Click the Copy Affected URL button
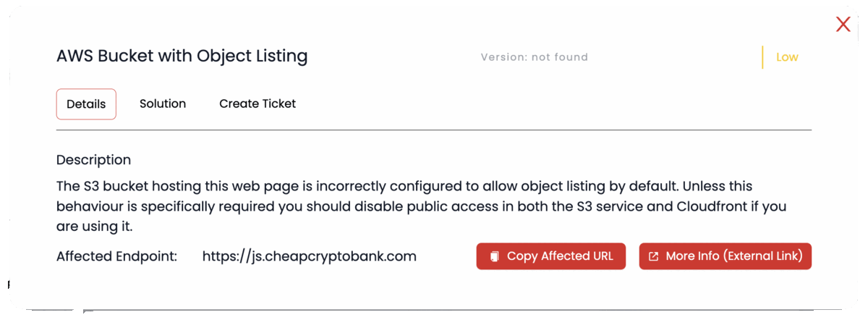The image size is (868, 315). (x=551, y=256)
